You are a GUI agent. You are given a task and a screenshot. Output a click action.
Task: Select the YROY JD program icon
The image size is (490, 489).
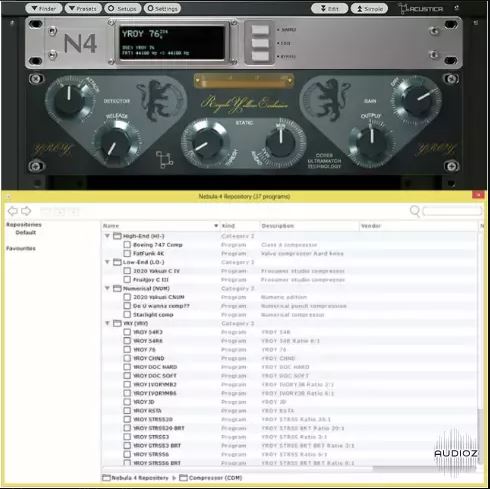(127, 402)
